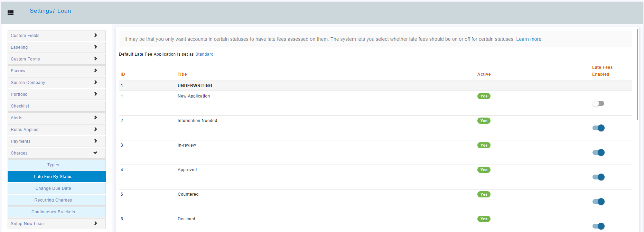Click the Declined status title

[x=186, y=219]
